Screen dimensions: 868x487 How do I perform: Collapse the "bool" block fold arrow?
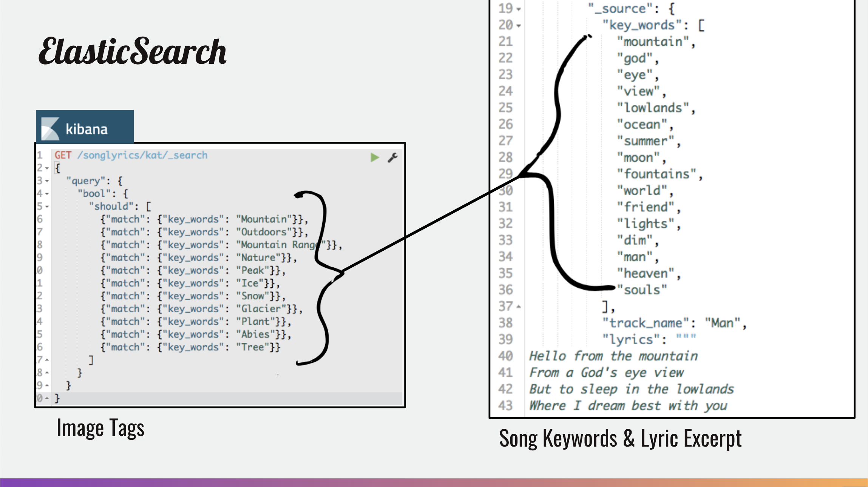[47, 194]
